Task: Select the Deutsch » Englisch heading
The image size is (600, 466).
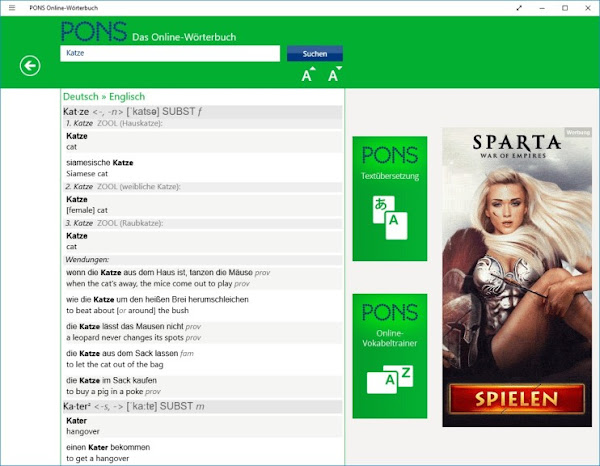Action: coord(104,96)
